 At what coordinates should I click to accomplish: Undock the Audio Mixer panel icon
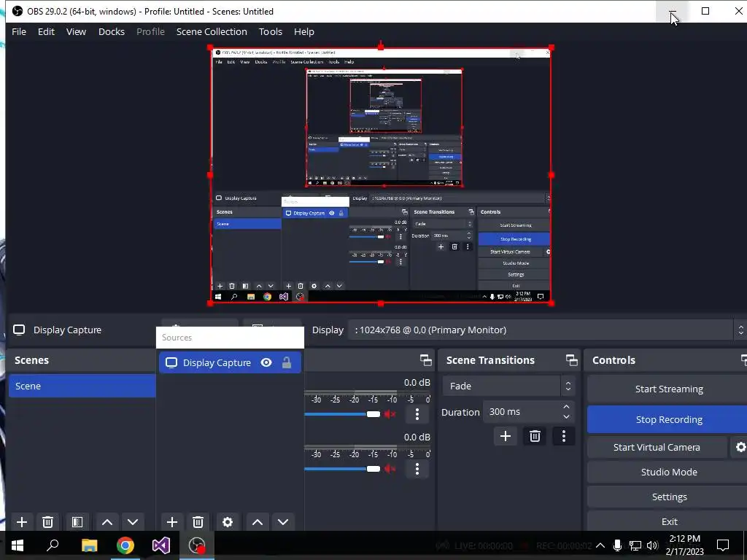coord(426,360)
